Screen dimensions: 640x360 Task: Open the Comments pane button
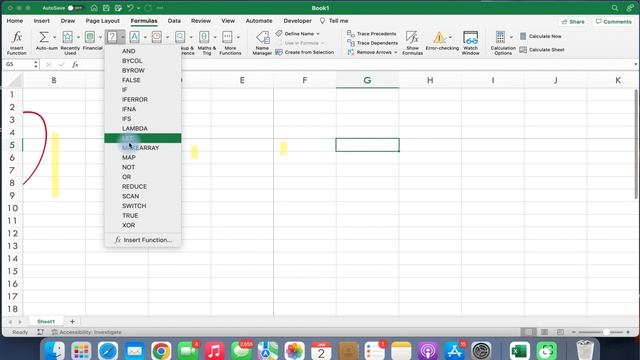(613, 22)
